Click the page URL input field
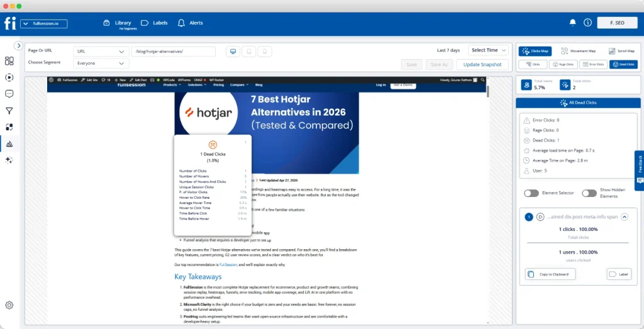This screenshot has height=329, width=644. pyautogui.click(x=174, y=52)
